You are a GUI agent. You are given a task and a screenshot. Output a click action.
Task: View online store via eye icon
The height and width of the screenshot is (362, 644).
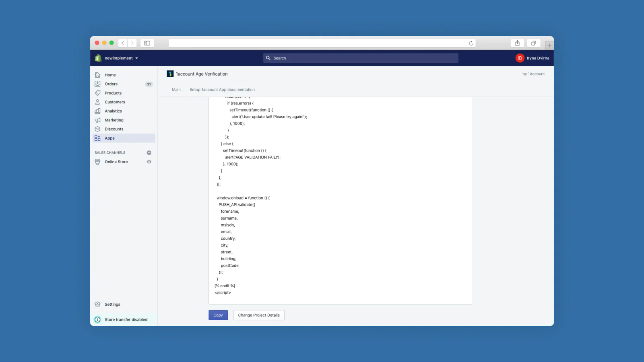tap(149, 162)
